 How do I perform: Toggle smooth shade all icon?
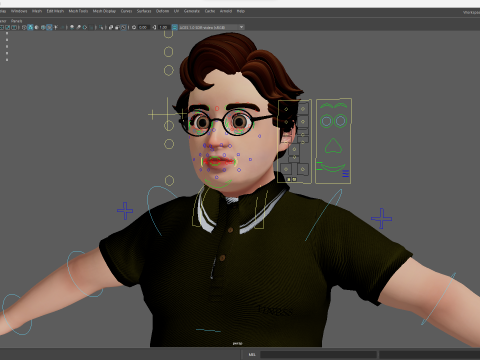click(30, 27)
